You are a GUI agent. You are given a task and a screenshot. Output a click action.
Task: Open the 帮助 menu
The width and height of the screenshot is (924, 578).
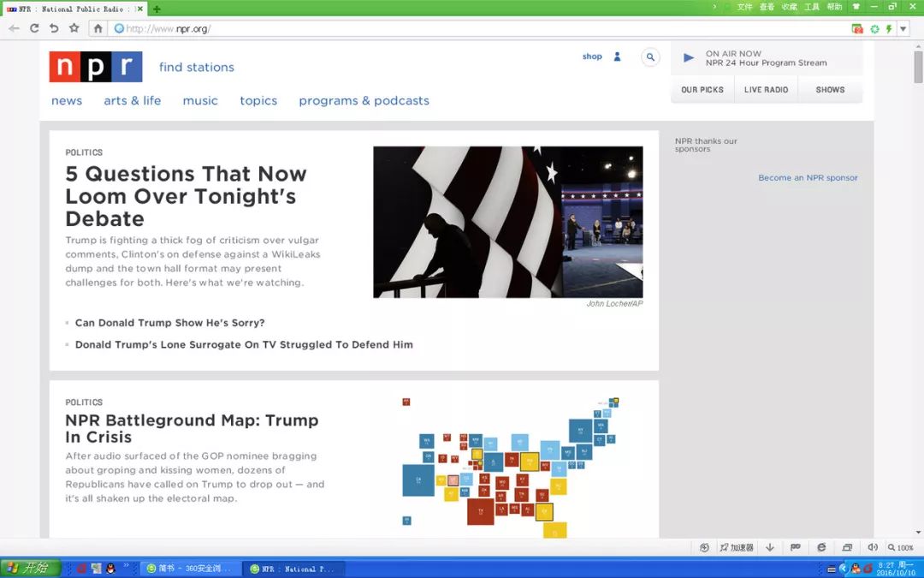click(x=834, y=7)
